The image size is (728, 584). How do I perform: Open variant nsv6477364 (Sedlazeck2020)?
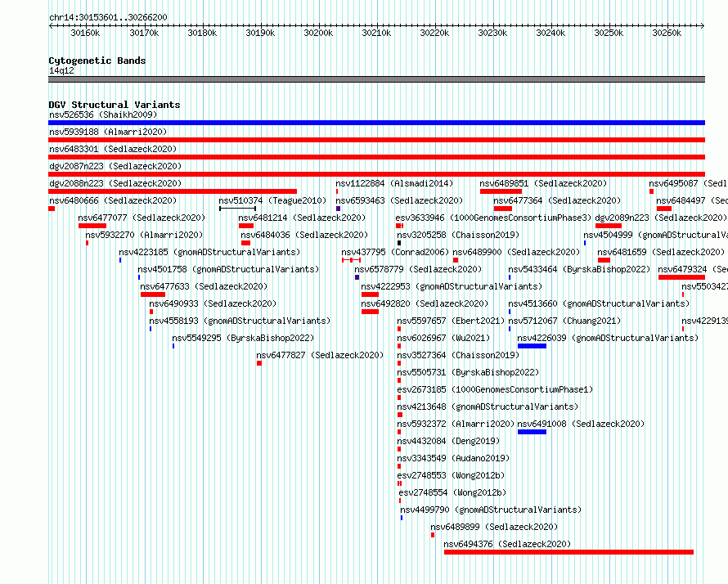pos(557,200)
